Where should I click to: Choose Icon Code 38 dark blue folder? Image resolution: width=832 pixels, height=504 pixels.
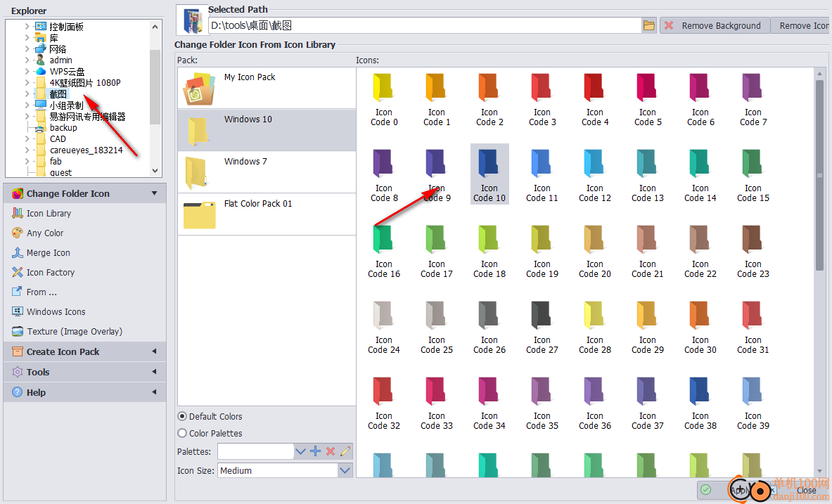pos(700,402)
